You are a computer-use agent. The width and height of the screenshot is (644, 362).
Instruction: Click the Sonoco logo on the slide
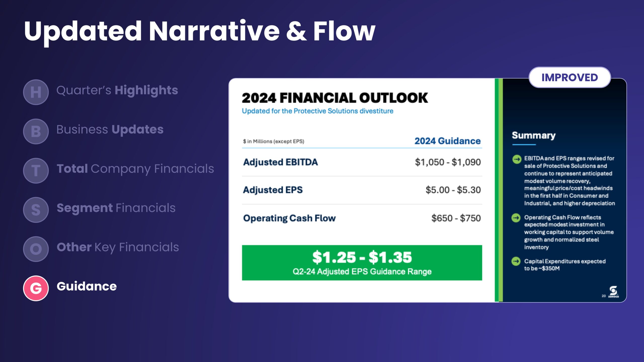coord(613,292)
